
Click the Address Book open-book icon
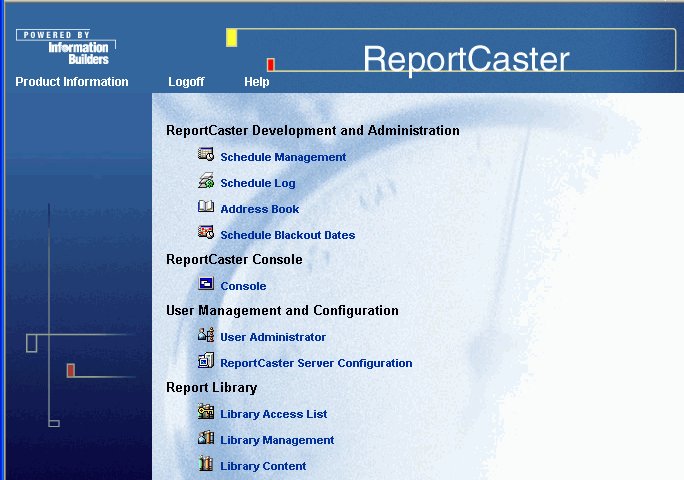[206, 206]
